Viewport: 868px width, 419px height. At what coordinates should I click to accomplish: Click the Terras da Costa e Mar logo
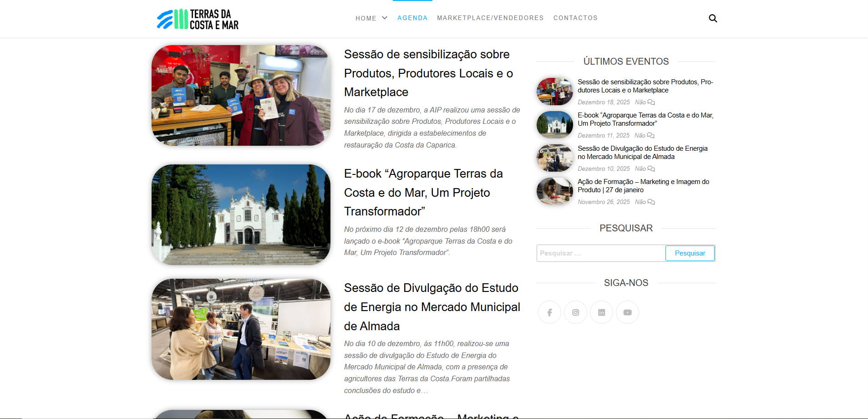[x=198, y=19]
